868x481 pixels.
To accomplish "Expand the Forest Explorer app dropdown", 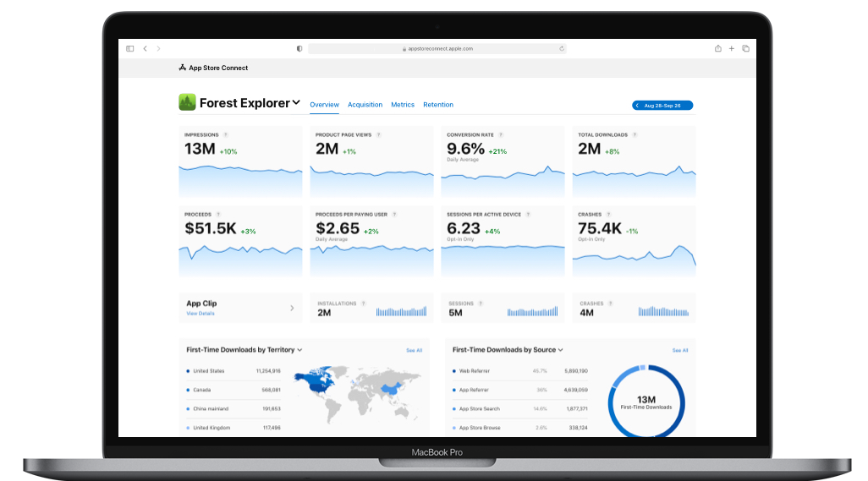I will click(296, 102).
